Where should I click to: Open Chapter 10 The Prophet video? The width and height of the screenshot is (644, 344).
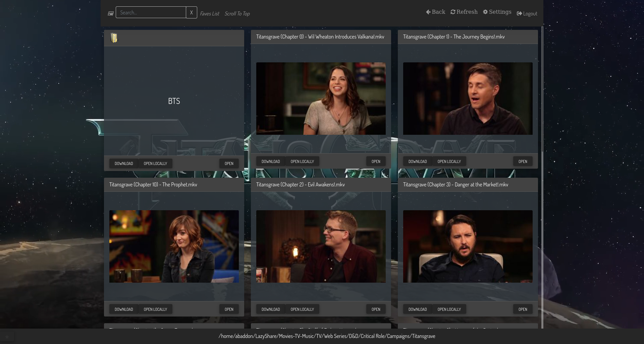[x=229, y=309]
